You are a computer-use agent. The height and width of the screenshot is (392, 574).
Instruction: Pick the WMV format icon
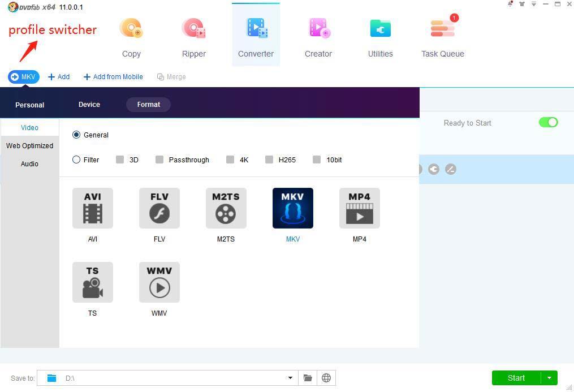click(159, 282)
